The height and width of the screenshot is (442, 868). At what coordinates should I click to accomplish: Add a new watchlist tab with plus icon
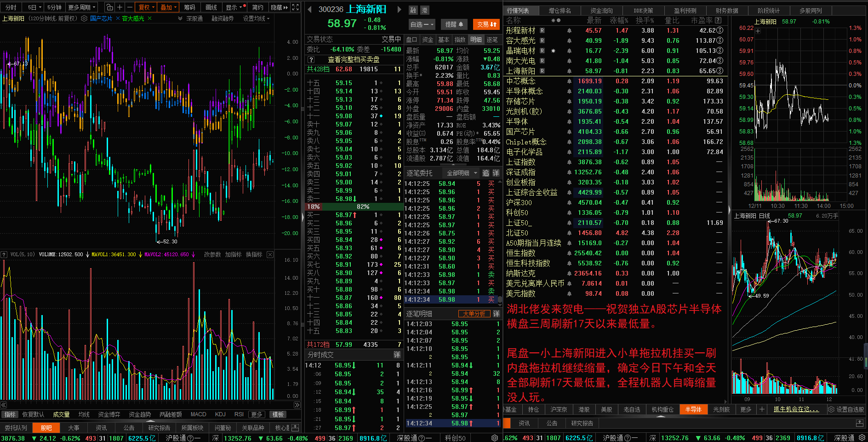tap(762, 409)
